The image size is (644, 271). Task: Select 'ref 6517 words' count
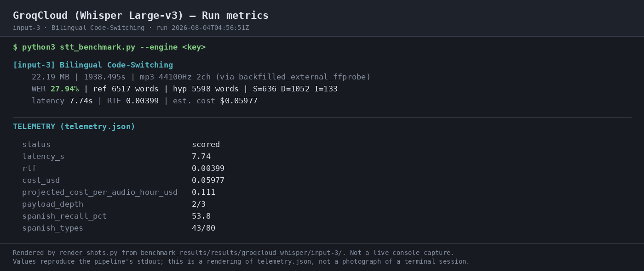click(126, 89)
